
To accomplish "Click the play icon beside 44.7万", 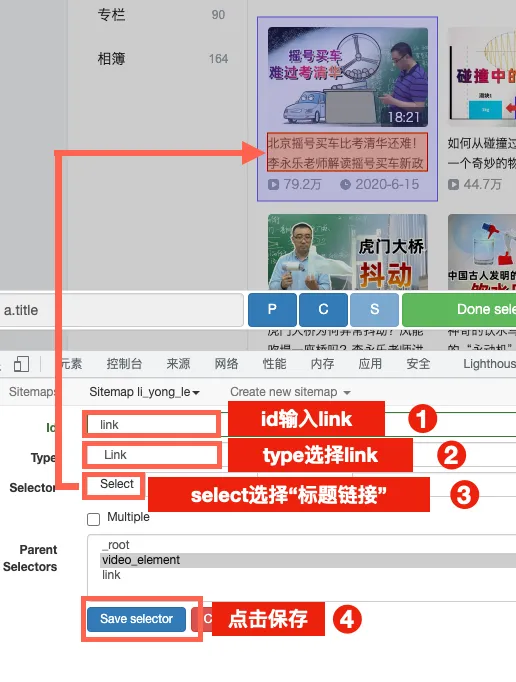I will pos(453,184).
